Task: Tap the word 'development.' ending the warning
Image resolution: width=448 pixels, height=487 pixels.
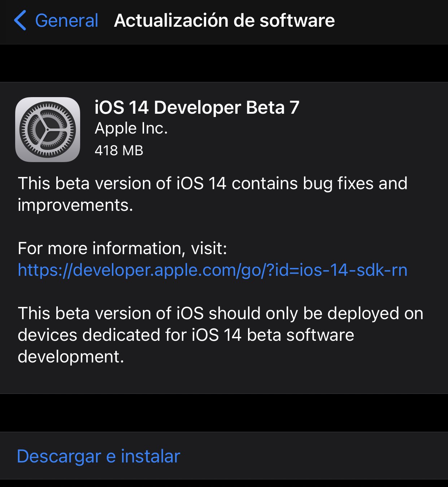Action: coord(71,357)
